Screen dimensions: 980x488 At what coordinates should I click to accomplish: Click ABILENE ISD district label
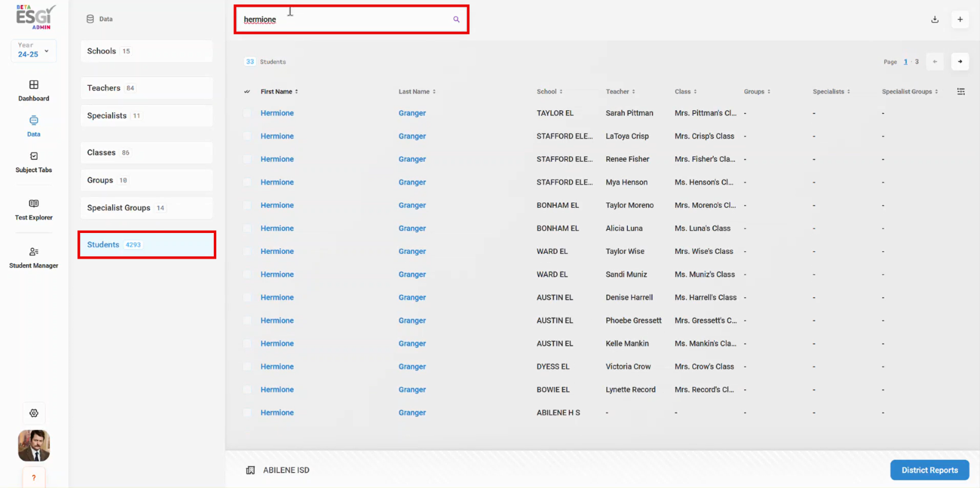click(286, 470)
